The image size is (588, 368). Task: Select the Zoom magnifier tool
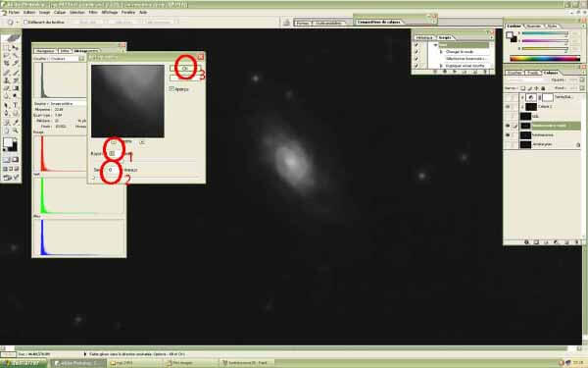coord(16,131)
